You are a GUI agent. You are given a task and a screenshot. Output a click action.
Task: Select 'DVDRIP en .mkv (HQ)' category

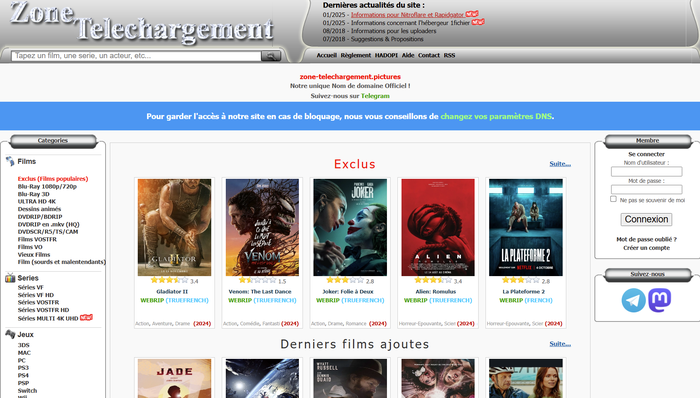[48, 224]
